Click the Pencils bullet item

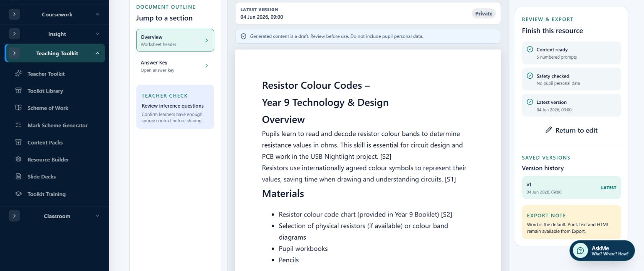tap(289, 260)
